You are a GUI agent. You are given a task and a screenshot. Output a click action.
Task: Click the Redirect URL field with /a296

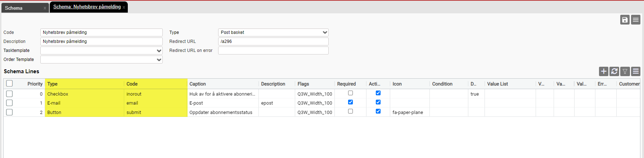pyautogui.click(x=273, y=41)
